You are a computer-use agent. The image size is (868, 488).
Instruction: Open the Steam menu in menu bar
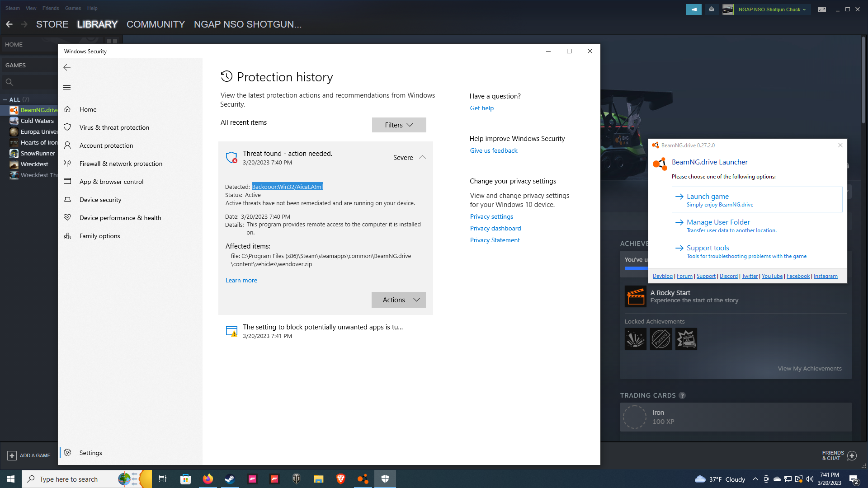tap(13, 8)
